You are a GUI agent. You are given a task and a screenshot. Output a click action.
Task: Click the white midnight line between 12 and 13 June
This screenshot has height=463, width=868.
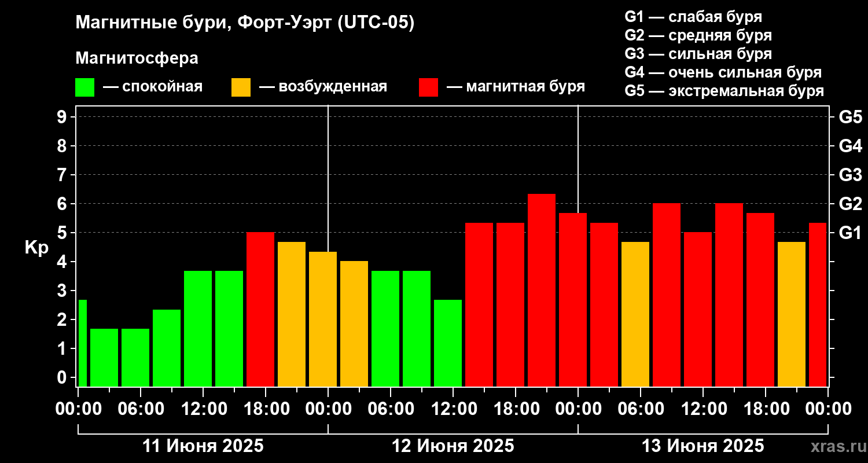[x=578, y=159]
